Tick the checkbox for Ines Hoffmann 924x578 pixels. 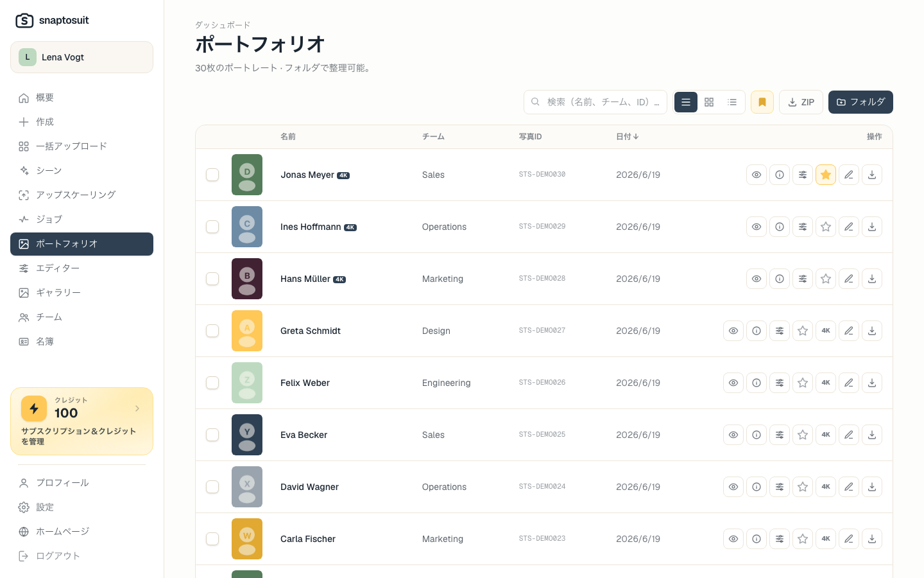[212, 227]
